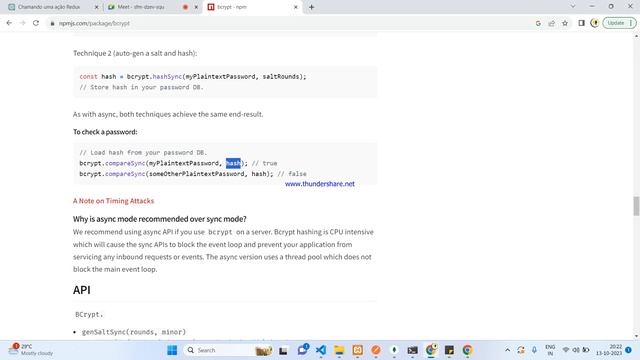Open File Explorer from taskbar

(339, 350)
